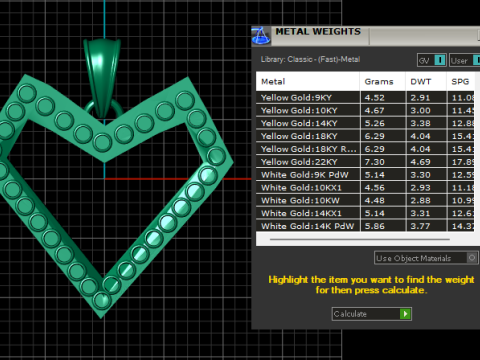Select the Yellow Gold:10KY row

[x=365, y=110]
